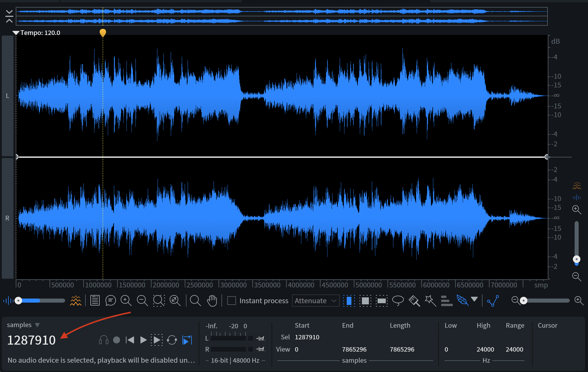Image resolution: width=588 pixels, height=372 pixels.
Task: Click the View Start value 0
Action: 297,349
